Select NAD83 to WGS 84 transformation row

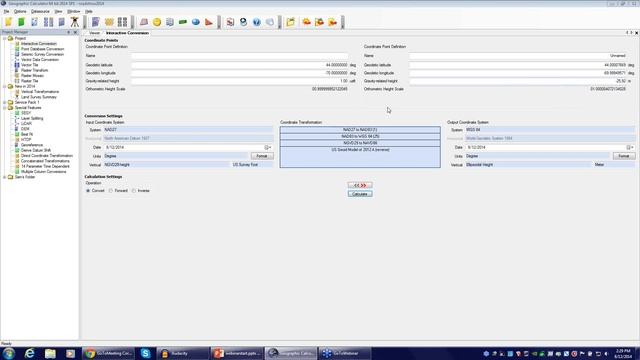[360, 136]
